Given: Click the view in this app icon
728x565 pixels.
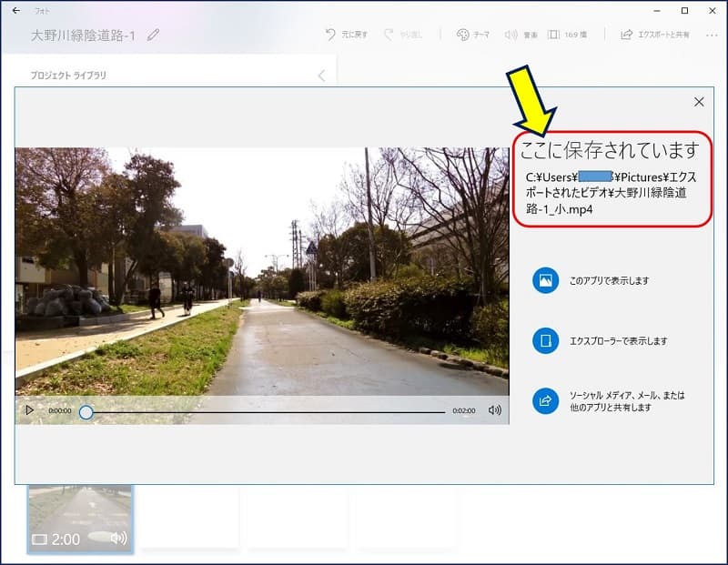Looking at the screenshot, I should pos(546,281).
